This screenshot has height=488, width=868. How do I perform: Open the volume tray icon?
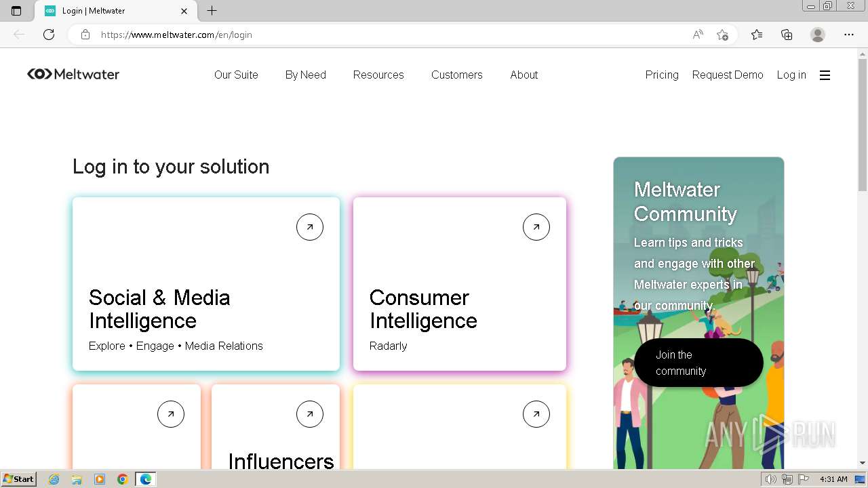point(770,479)
